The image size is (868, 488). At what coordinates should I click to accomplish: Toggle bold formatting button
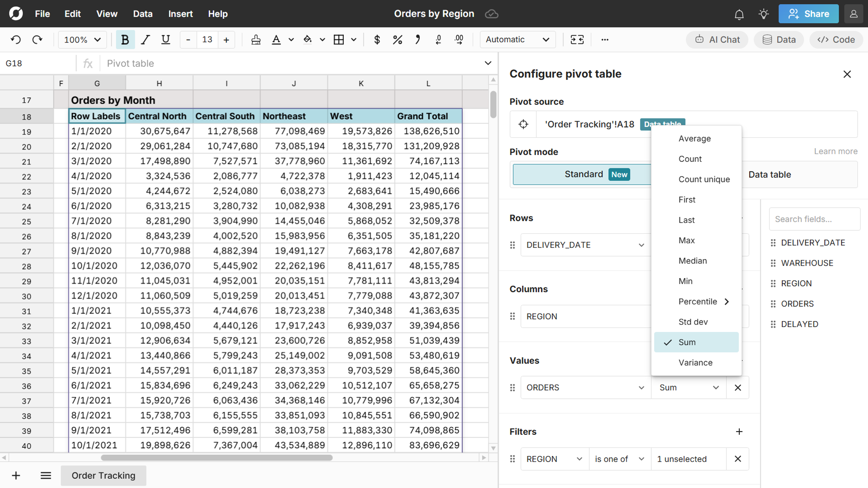125,40
